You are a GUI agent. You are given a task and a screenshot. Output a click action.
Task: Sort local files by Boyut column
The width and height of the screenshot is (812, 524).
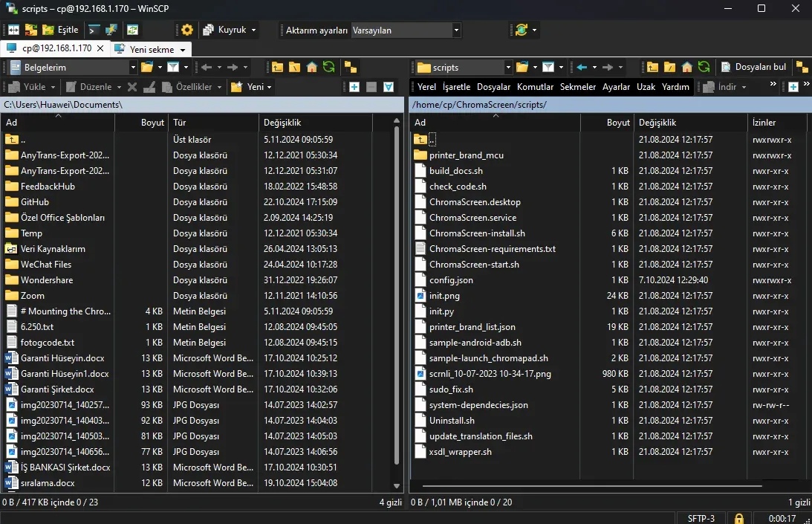pos(141,123)
